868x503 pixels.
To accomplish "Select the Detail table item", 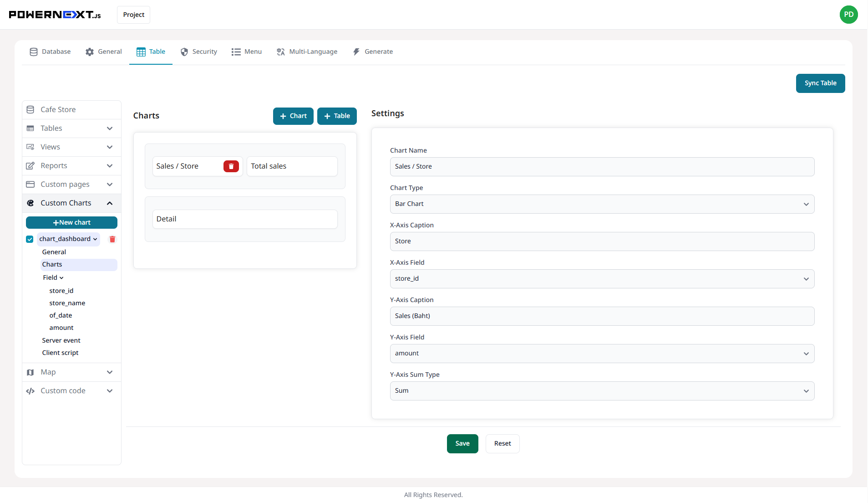I will click(245, 219).
